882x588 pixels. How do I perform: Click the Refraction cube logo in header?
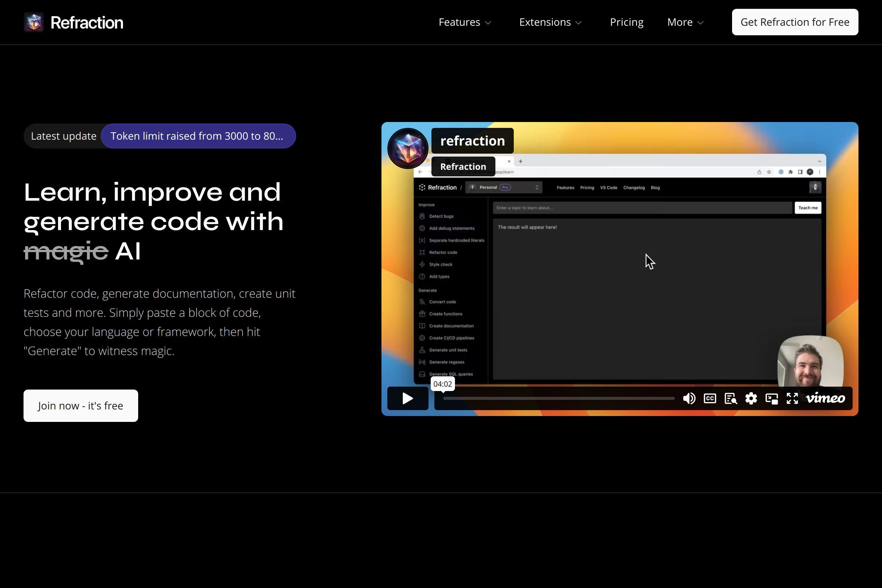click(x=34, y=22)
